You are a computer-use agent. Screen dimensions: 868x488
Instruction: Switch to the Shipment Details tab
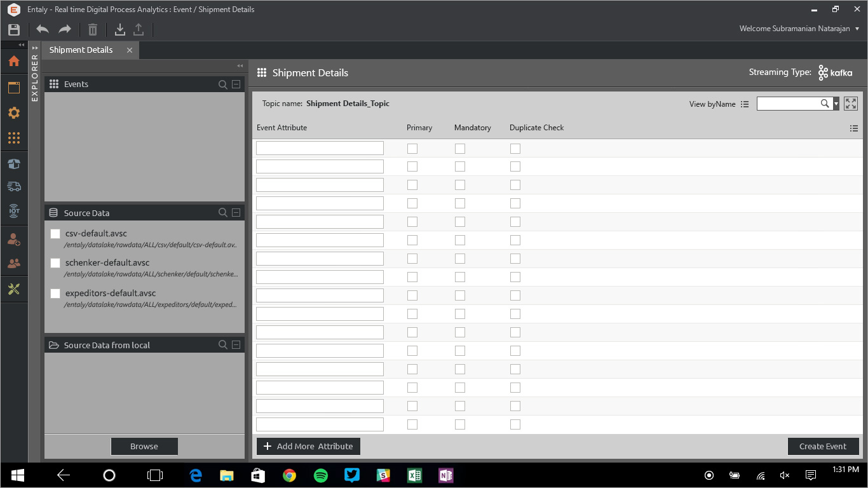pyautogui.click(x=81, y=50)
